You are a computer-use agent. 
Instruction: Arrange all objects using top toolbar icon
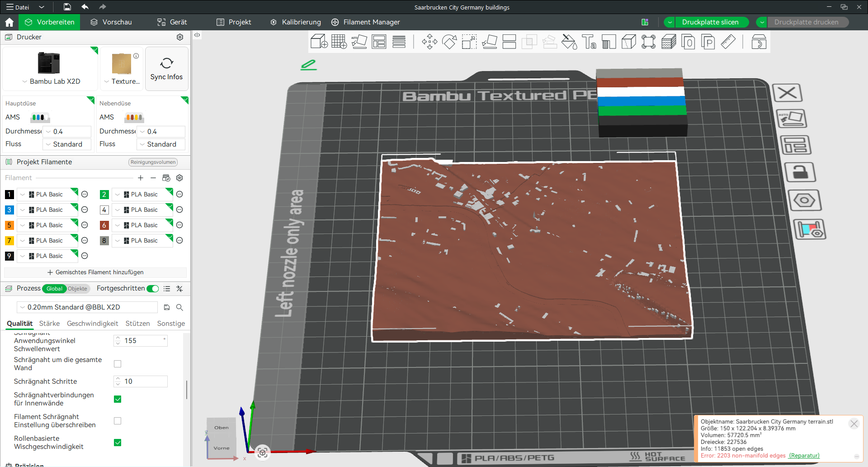(379, 42)
